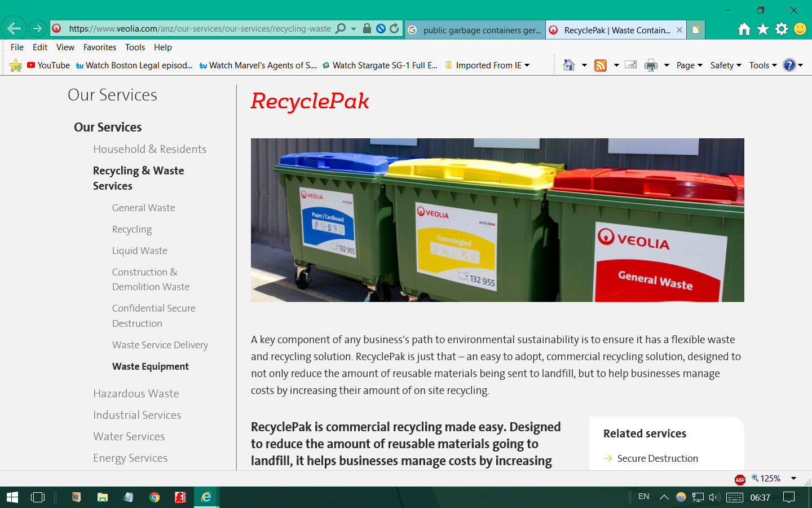Viewport: 812px width, 508px height.
Task: Go to 'General Waste' in the sidebar
Action: click(x=143, y=208)
